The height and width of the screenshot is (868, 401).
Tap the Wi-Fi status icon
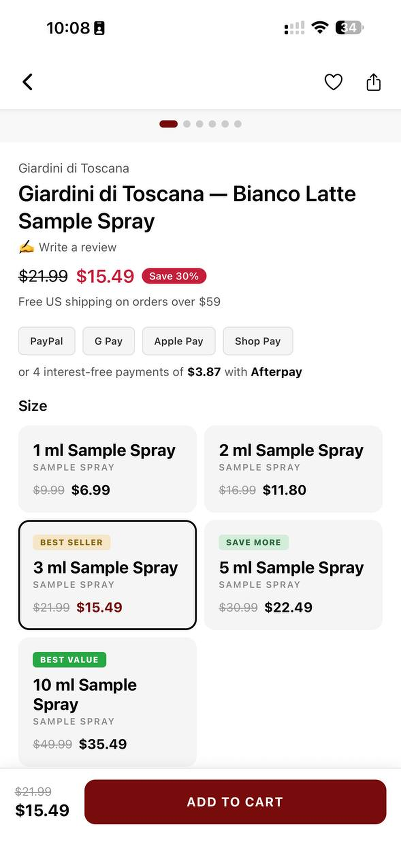pyautogui.click(x=319, y=27)
